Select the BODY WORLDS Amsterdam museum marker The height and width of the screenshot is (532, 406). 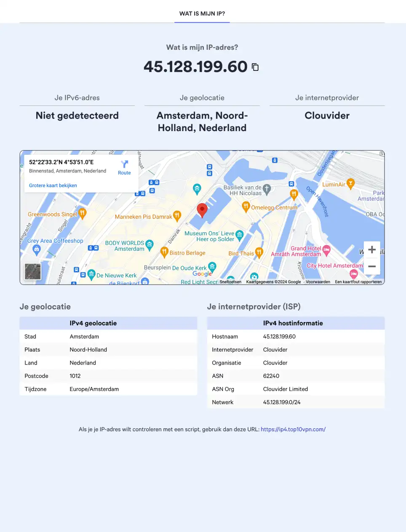click(150, 245)
